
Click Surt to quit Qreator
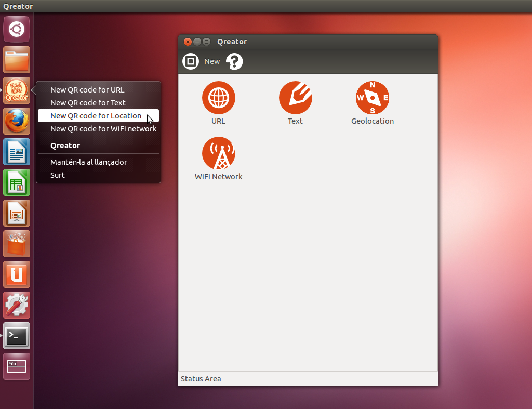click(98, 175)
